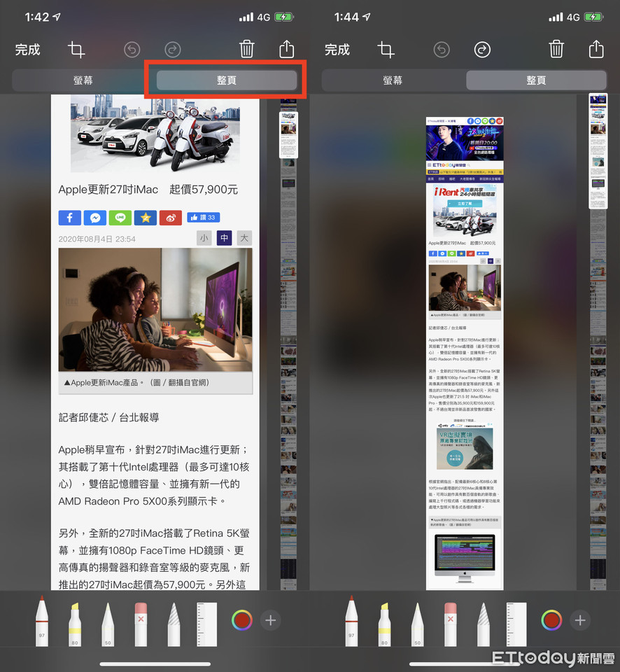620x672 pixels.
Task: Tap the trash icon in left screenshot
Action: tap(246, 49)
